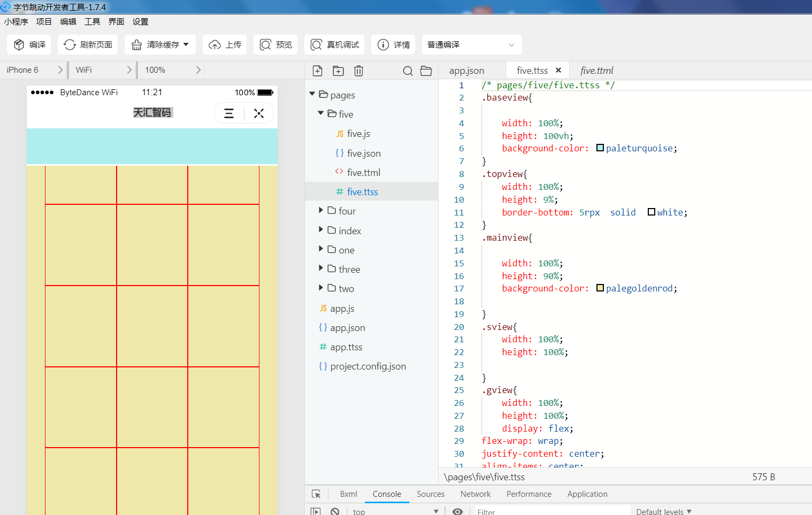Switch to the Sources devtools tab
812x515 pixels.
[431, 494]
